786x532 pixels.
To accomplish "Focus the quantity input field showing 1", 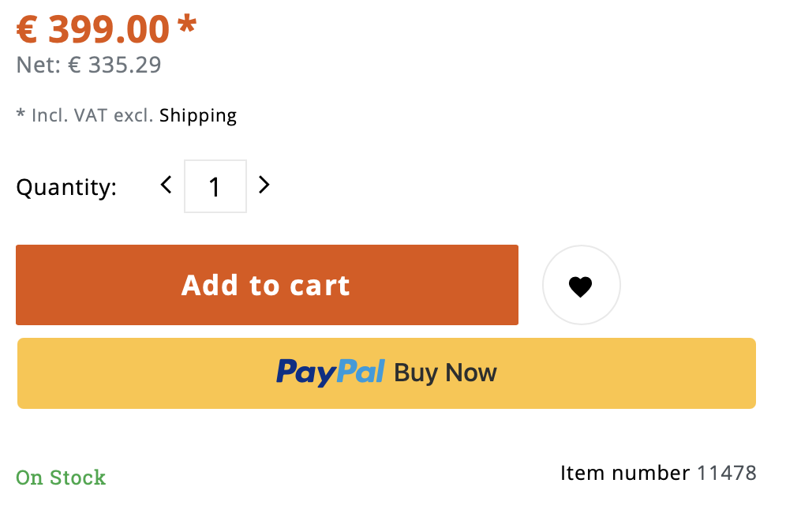I will [215, 186].
